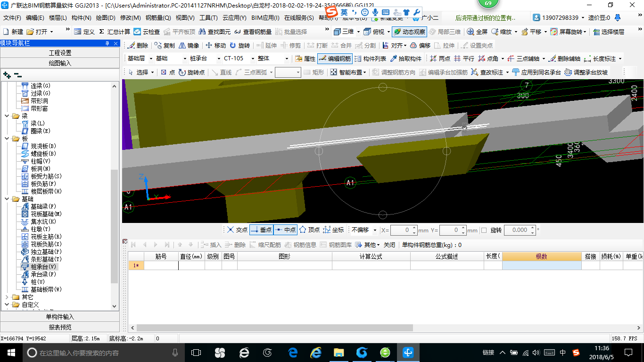Click 全屏 full screen tool

tap(477, 32)
